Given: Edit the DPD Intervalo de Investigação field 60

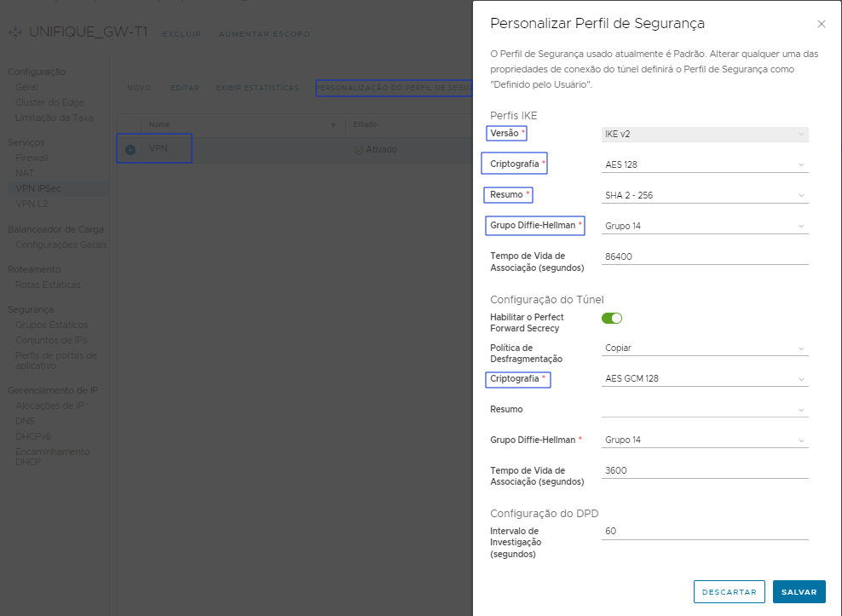Looking at the screenshot, I should coord(705,531).
